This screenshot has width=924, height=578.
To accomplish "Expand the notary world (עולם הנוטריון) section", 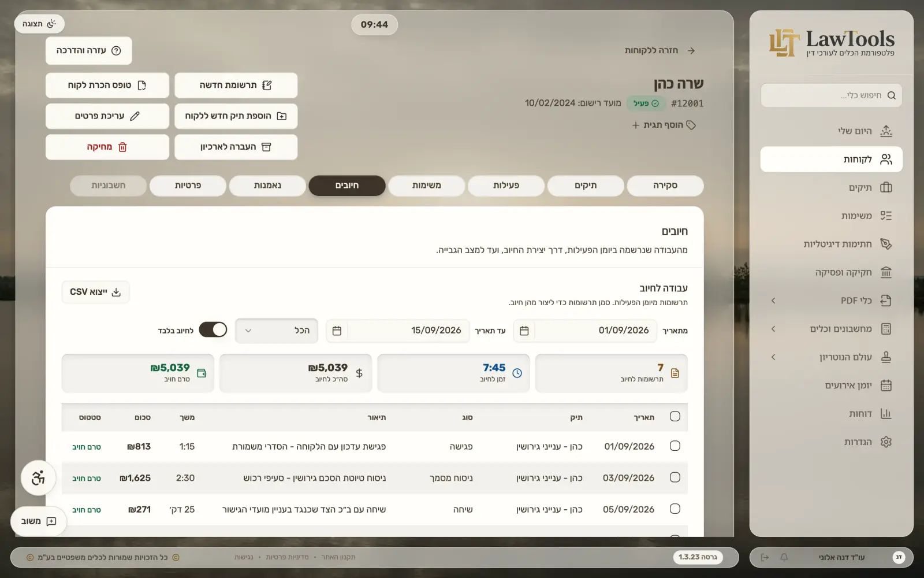I will pyautogui.click(x=831, y=357).
